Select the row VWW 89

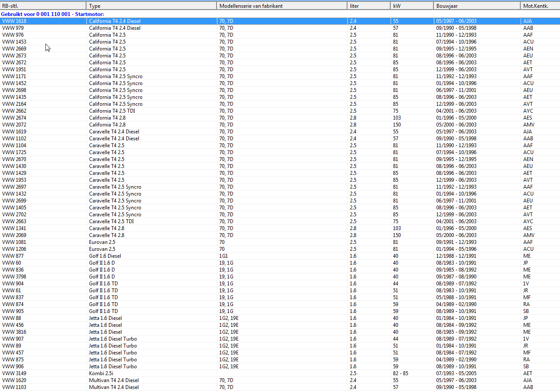[x=280, y=346]
